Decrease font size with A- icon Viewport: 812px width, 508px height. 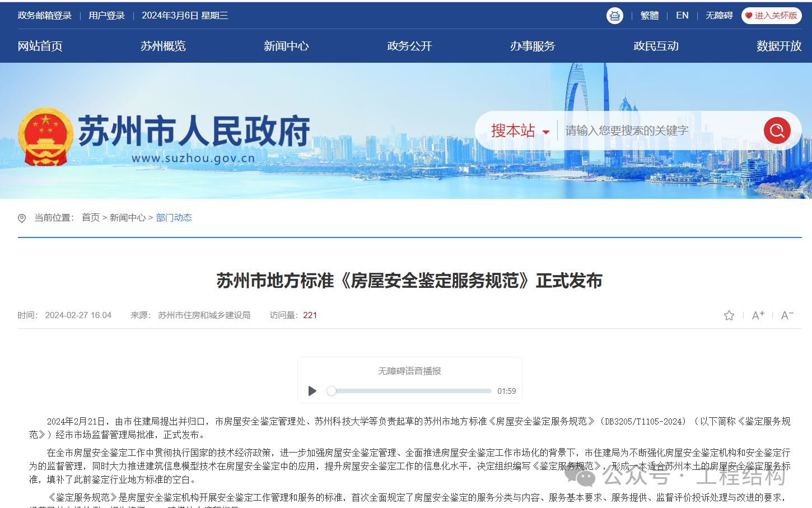pos(787,315)
